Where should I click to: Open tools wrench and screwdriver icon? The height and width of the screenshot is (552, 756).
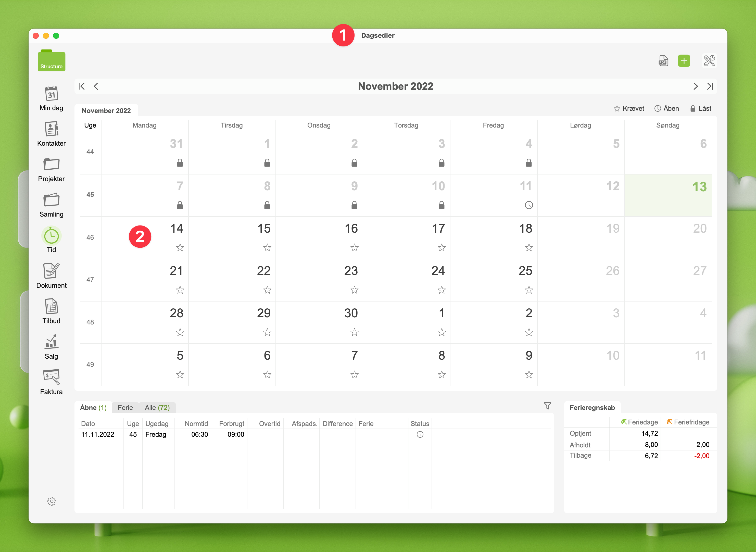(x=709, y=61)
